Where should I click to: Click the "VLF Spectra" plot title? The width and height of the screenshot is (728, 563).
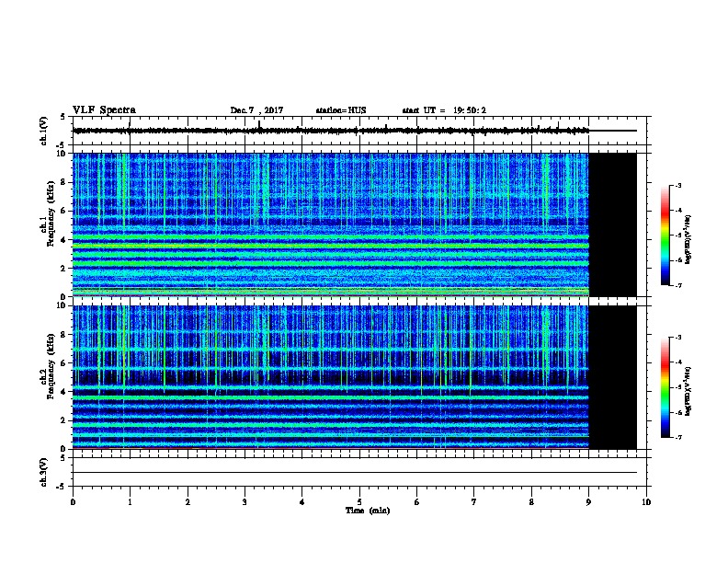tap(104, 110)
